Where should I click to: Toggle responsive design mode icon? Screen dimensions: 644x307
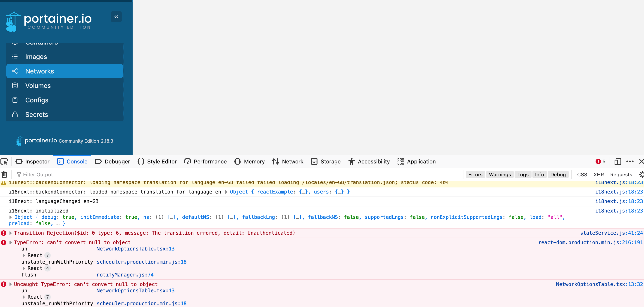618,161
